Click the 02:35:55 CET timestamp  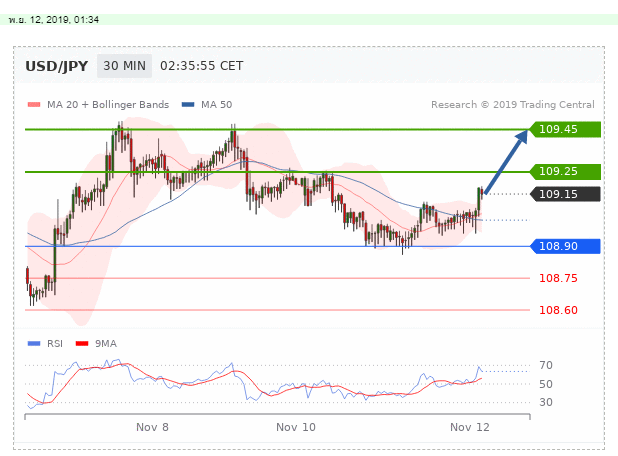click(202, 66)
